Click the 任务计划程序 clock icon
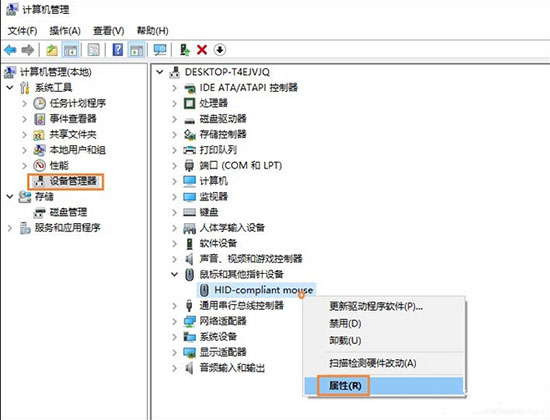Image resolution: width=550 pixels, height=420 pixels. [39, 103]
